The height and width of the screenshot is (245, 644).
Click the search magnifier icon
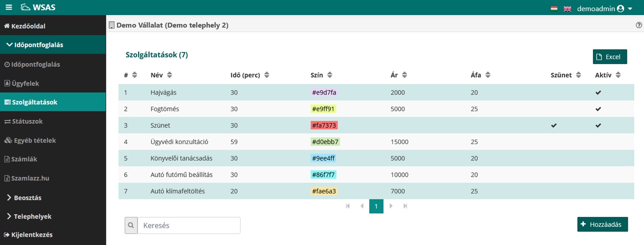point(131,226)
